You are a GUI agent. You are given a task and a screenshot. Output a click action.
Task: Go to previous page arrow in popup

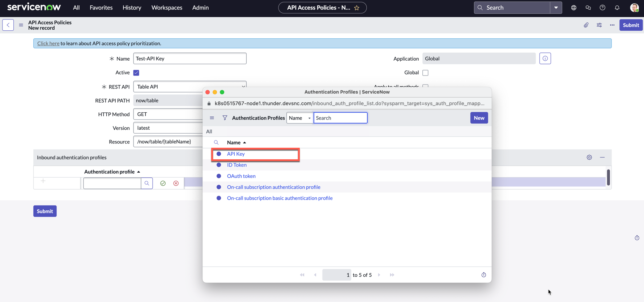coord(315,275)
